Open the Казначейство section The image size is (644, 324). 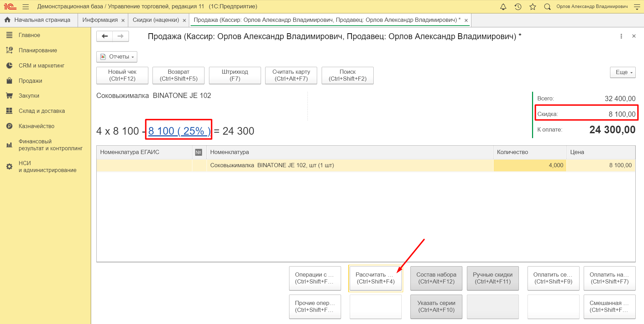pyautogui.click(x=36, y=126)
